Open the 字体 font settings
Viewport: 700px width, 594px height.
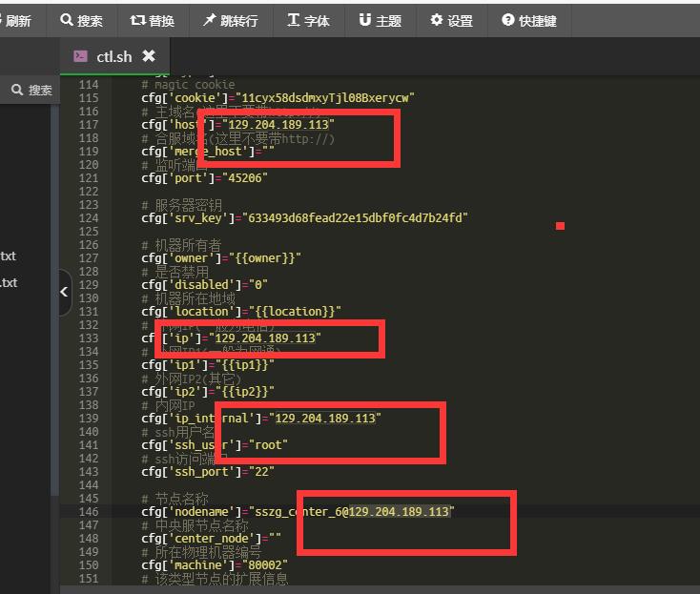(x=308, y=20)
